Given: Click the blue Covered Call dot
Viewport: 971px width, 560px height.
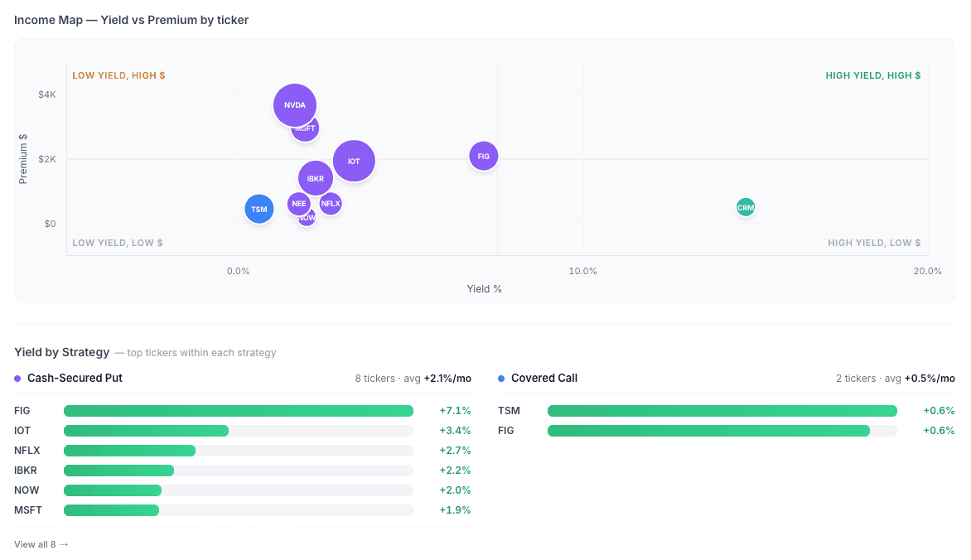Looking at the screenshot, I should coord(501,379).
